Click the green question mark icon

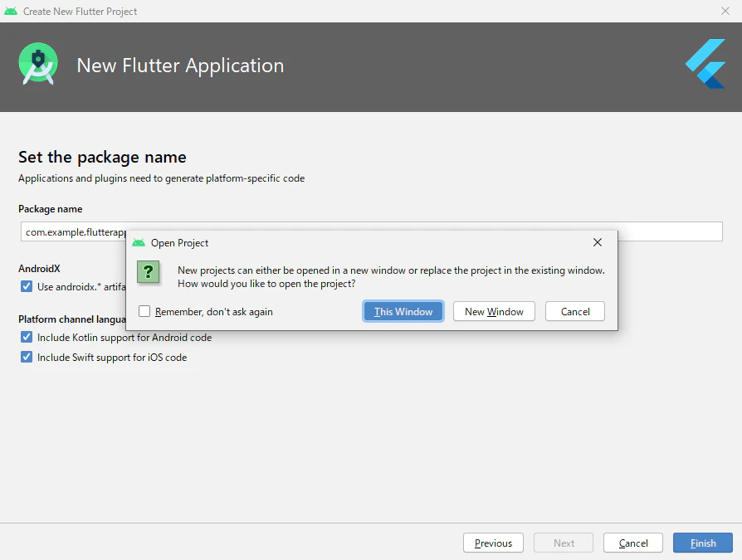tap(148, 272)
